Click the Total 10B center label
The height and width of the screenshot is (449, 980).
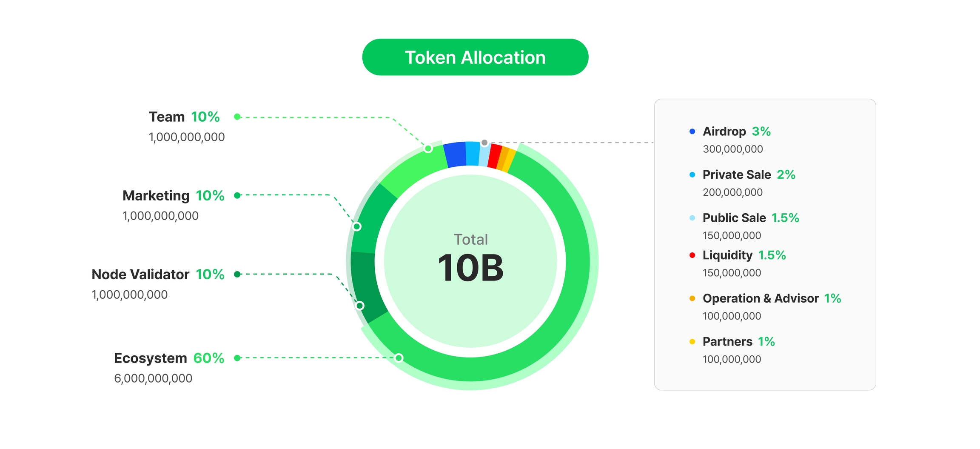470,260
